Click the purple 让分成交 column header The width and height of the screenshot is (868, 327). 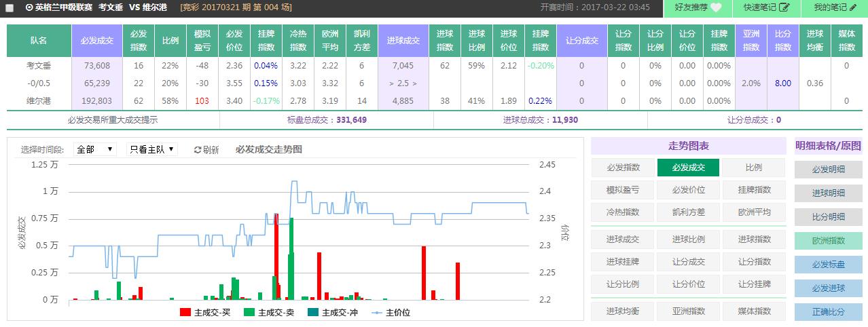click(581, 41)
